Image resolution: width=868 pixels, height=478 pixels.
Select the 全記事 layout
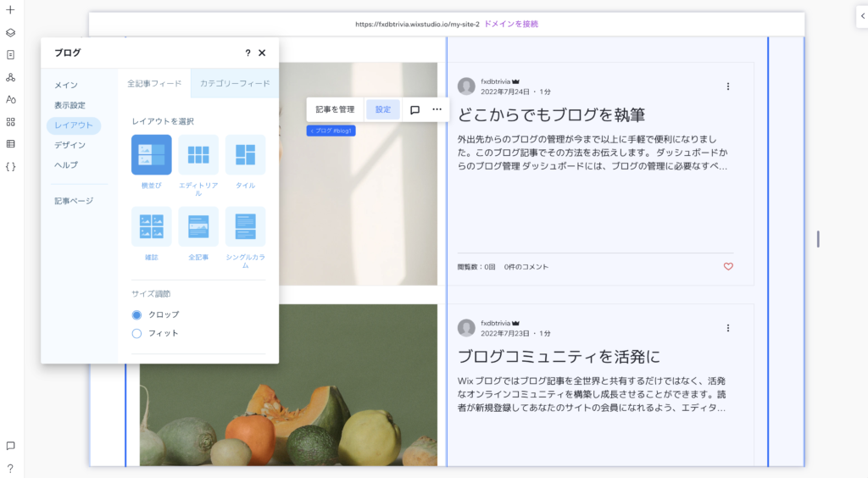click(x=198, y=226)
